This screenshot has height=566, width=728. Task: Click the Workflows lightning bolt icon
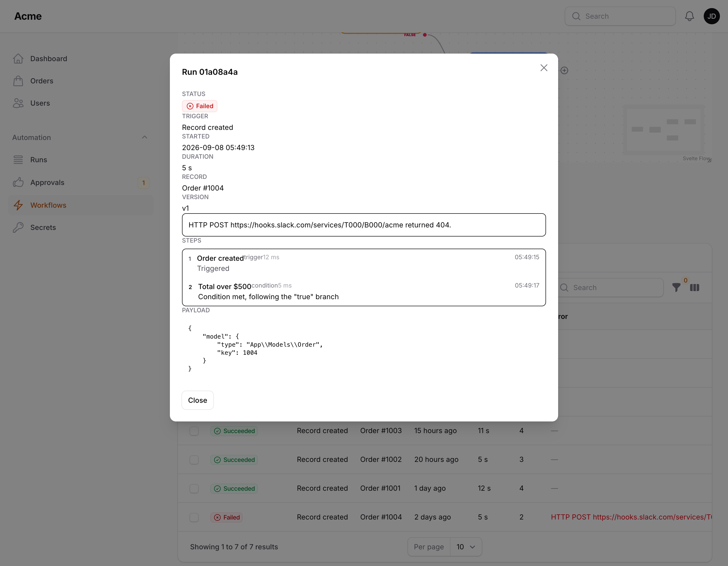click(18, 205)
